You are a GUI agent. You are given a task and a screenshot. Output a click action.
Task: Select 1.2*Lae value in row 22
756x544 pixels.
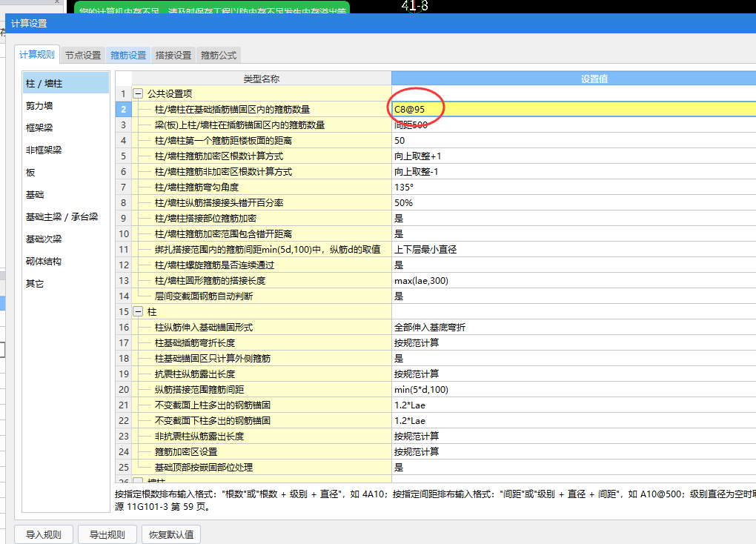click(x=574, y=420)
